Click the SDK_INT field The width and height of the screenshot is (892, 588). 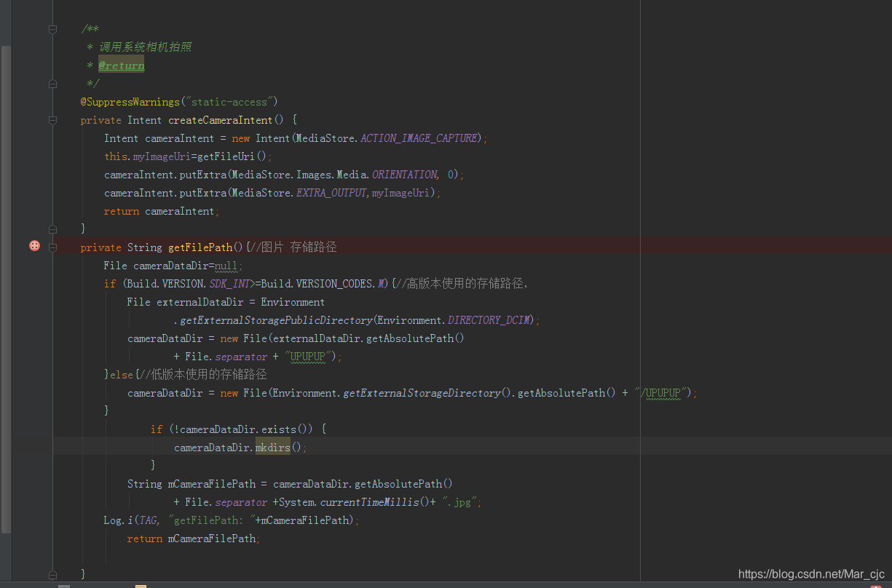(229, 284)
